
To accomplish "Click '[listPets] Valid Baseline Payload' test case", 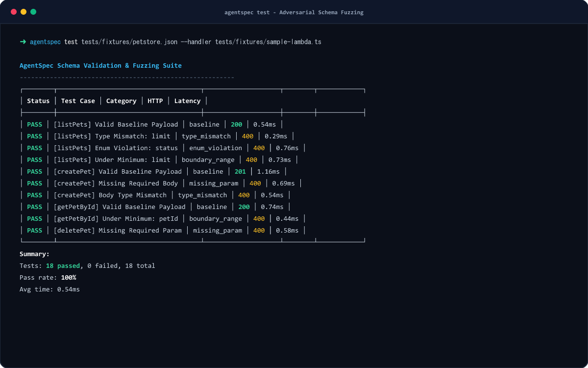I will [x=116, y=125].
